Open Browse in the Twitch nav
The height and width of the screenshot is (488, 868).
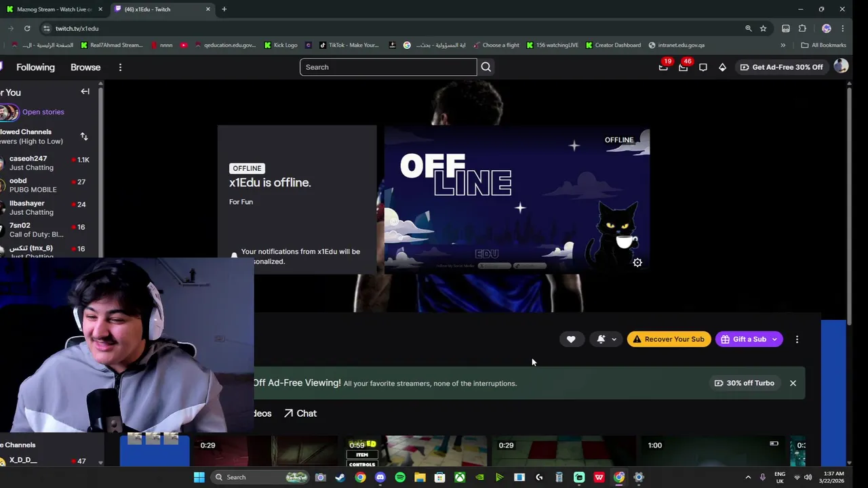click(85, 67)
